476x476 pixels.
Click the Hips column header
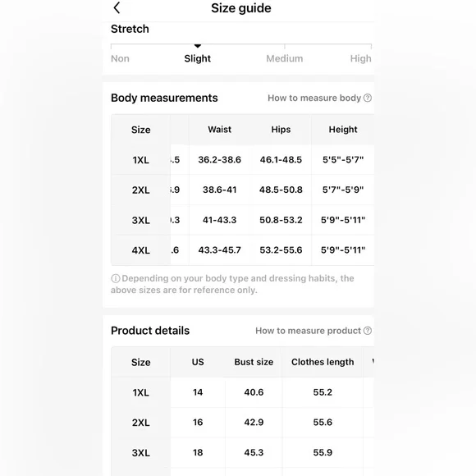pos(281,130)
